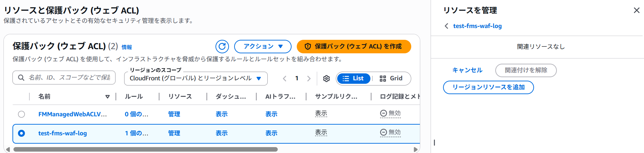The height and width of the screenshot is (153, 644).
Task: Click リージョンリソースを追加 button
Action: [488, 87]
